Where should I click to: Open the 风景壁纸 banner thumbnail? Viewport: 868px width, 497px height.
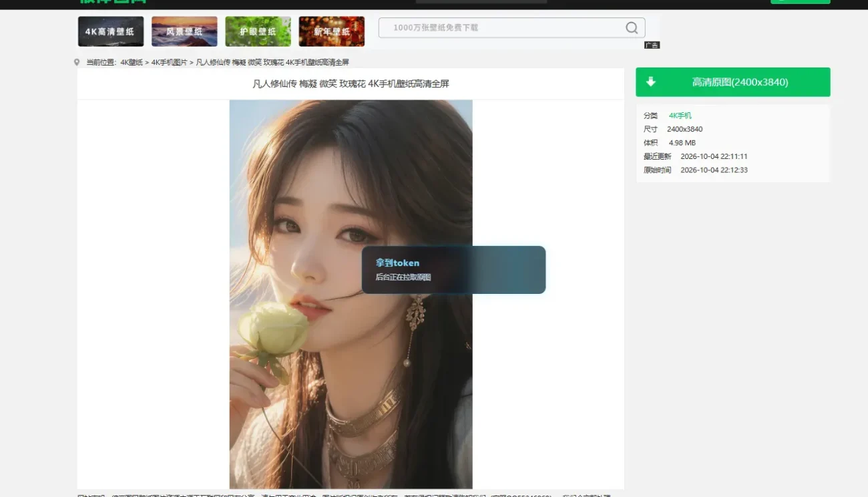(x=184, y=31)
